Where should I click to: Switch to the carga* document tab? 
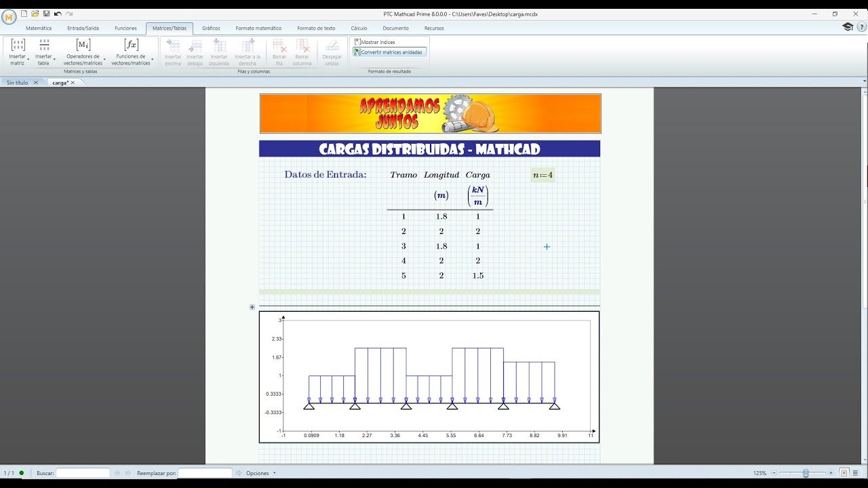pyautogui.click(x=60, y=82)
